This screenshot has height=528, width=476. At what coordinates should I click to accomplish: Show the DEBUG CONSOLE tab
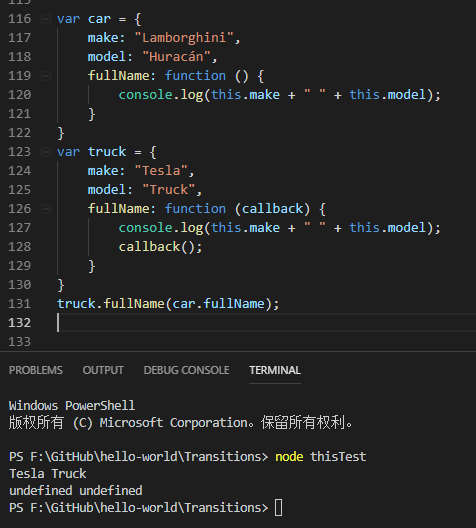(186, 370)
